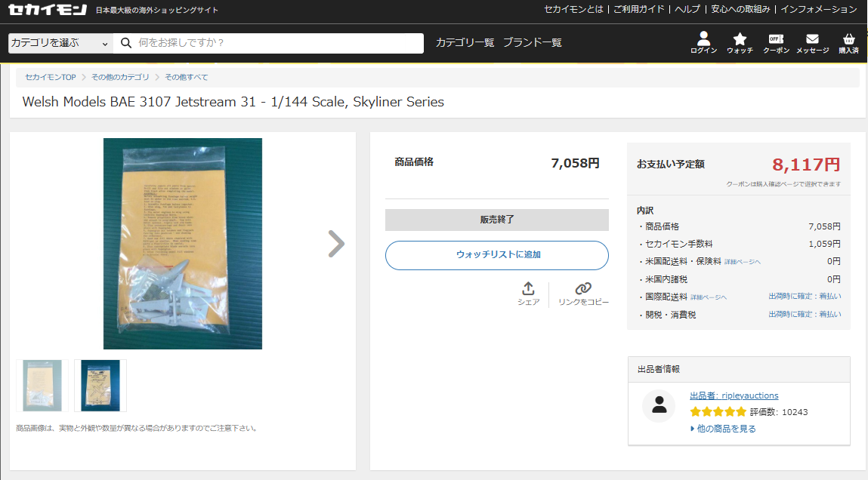Click the copy link chain icon
Viewport: 868px width, 480px height.
pos(582,289)
